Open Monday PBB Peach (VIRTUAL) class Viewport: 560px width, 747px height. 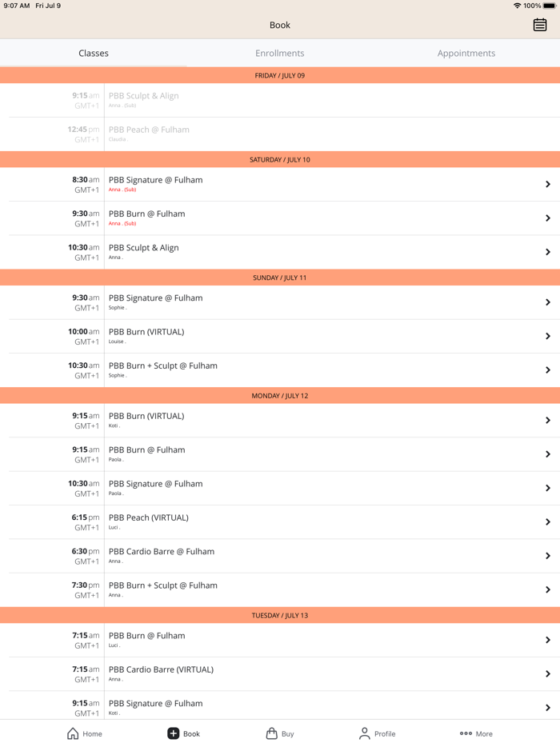149,517
